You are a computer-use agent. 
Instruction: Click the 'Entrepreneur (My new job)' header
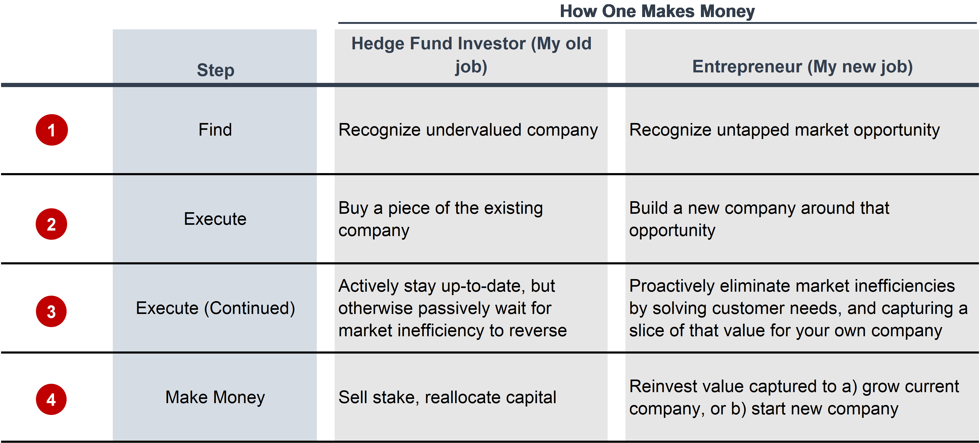coord(802,67)
